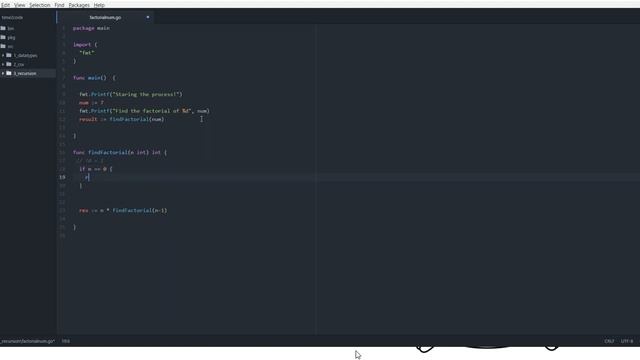Screen dimensions: 640x360
Task: Select the project root folder label in tree
Action: click(12, 18)
